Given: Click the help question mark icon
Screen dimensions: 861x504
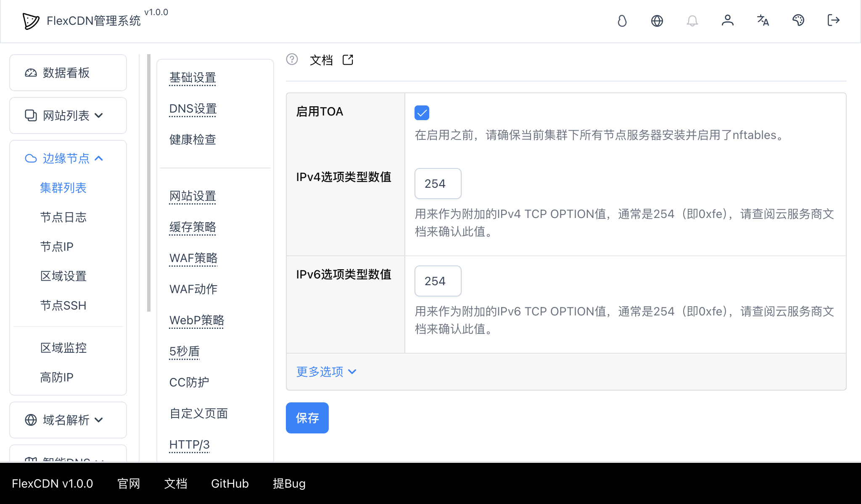Looking at the screenshot, I should tap(292, 60).
